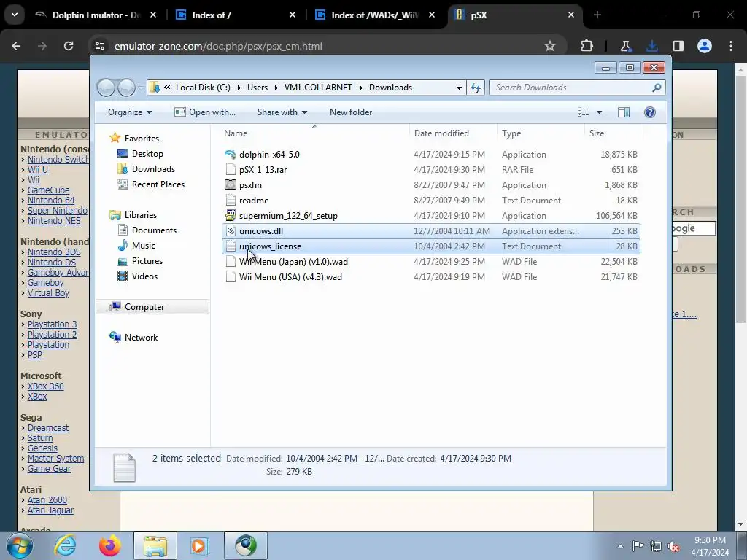
Task: Open the Organize dropdown menu
Action: [x=130, y=112]
